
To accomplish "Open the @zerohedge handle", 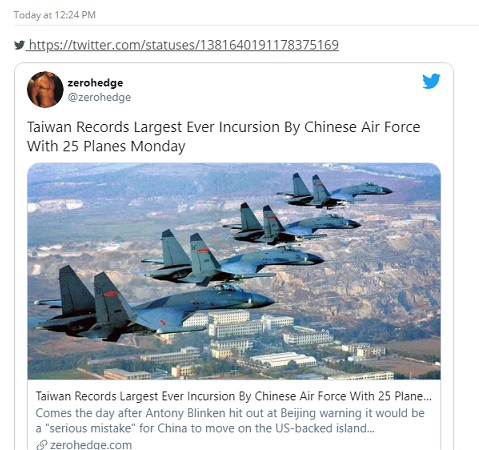I will [99, 97].
